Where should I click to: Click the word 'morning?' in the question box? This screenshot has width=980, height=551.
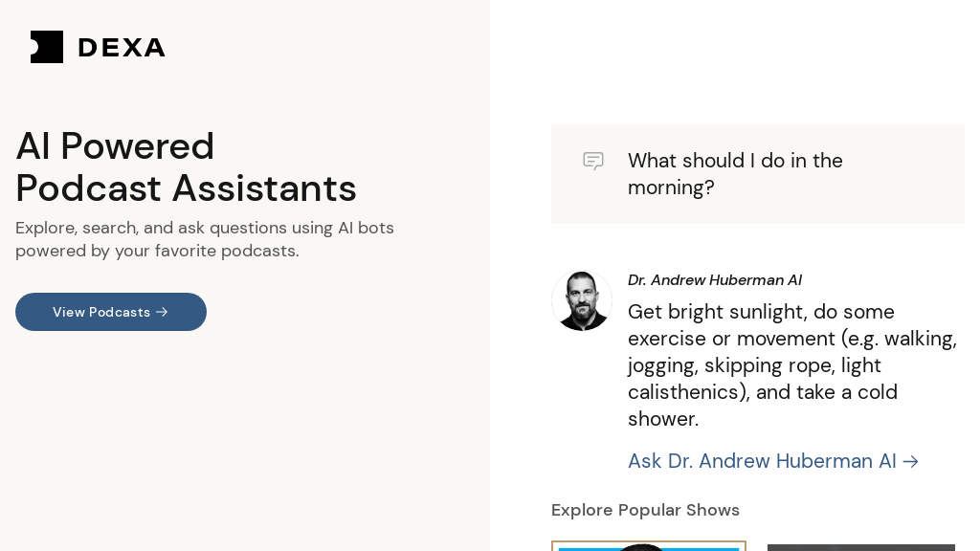click(671, 187)
